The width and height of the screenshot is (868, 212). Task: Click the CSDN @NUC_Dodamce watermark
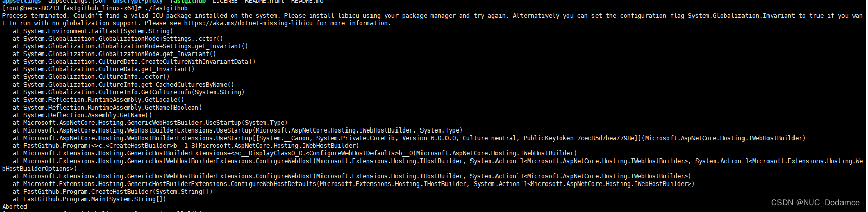815,203
